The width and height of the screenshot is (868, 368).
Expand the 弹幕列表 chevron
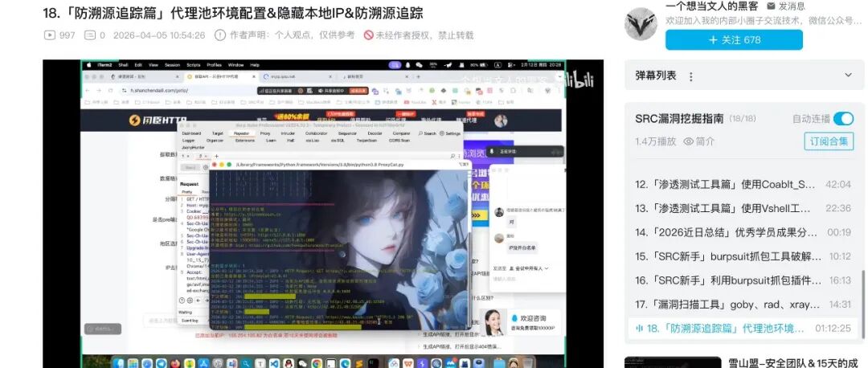848,76
